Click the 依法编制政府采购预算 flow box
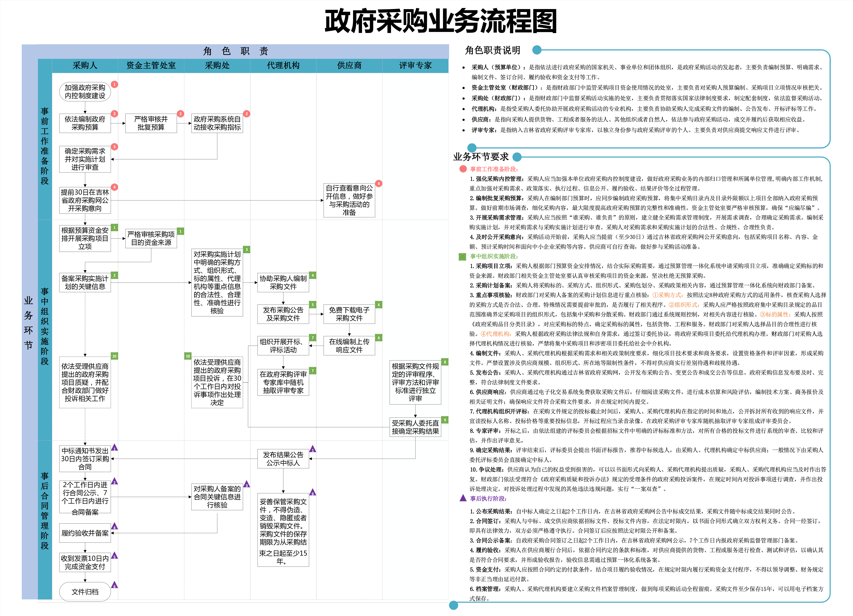Image resolution: width=853 pixels, height=616 pixels. 85,123
